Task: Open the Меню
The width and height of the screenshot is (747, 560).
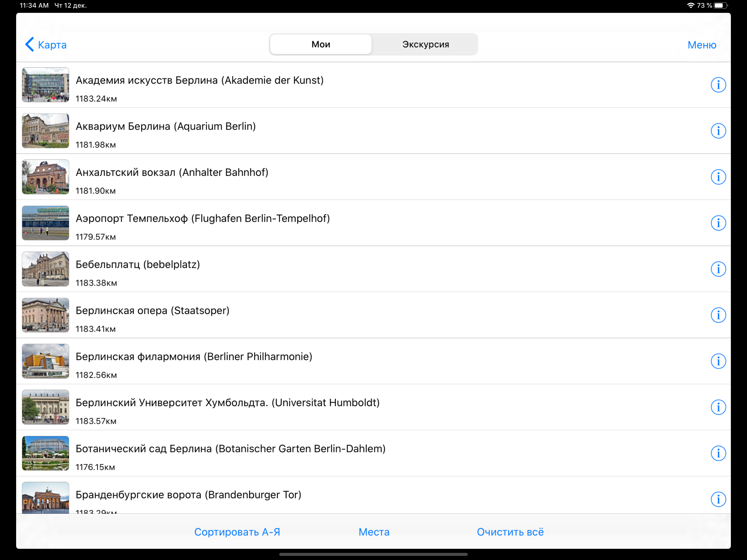Action: [x=702, y=45]
